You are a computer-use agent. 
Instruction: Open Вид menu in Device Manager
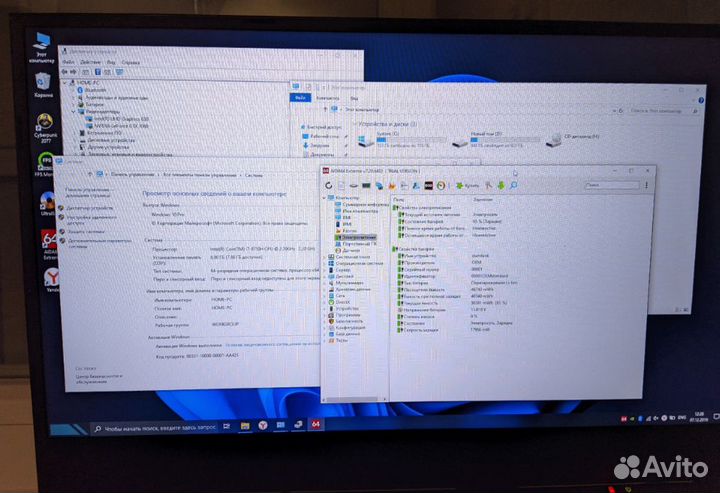[x=111, y=62]
